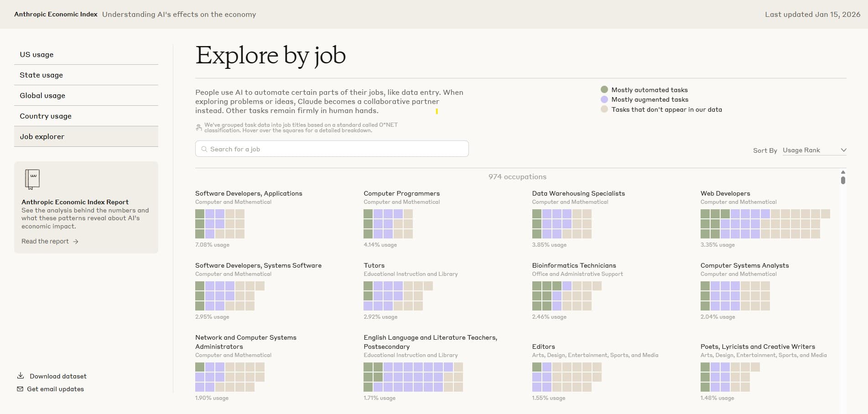Click the occupations list scrollbar thumb
The width and height of the screenshot is (868, 414).
843,180
